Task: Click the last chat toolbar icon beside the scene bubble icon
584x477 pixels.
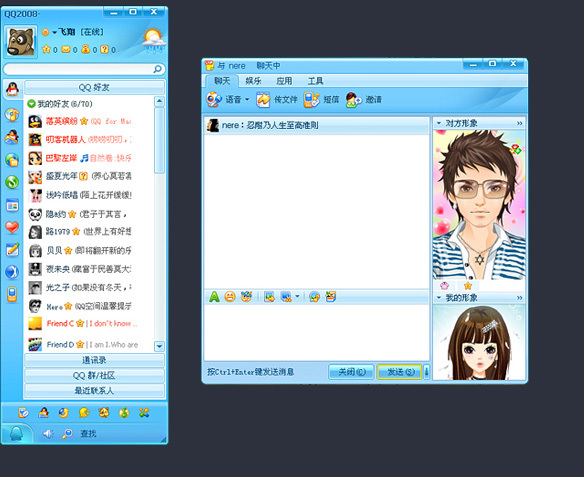Action: pos(330,297)
